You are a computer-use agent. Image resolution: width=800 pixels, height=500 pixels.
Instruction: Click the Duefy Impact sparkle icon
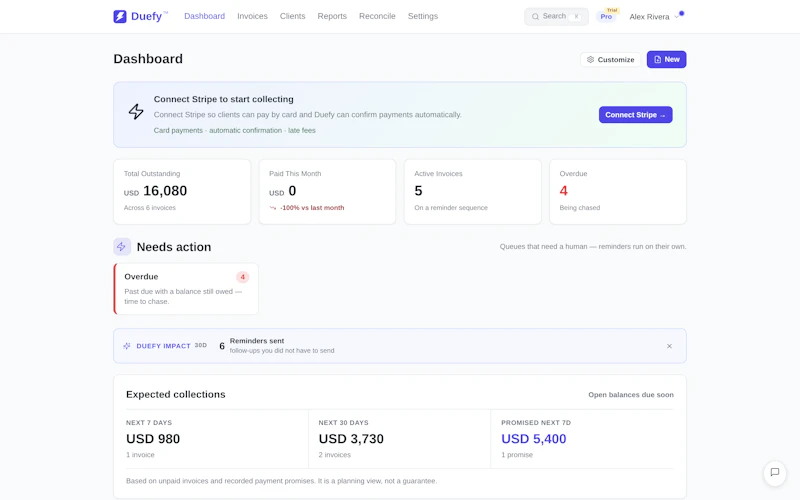[x=127, y=346]
